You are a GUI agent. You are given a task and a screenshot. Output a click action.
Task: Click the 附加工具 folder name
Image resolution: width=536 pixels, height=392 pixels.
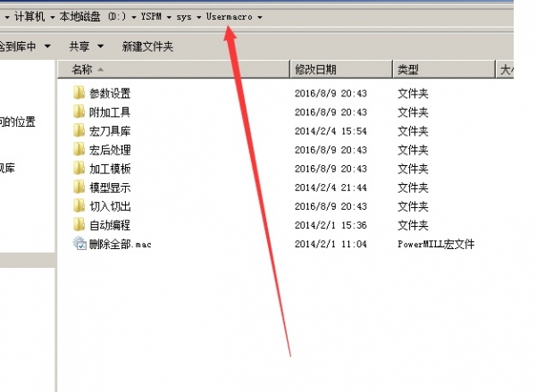[110, 113]
